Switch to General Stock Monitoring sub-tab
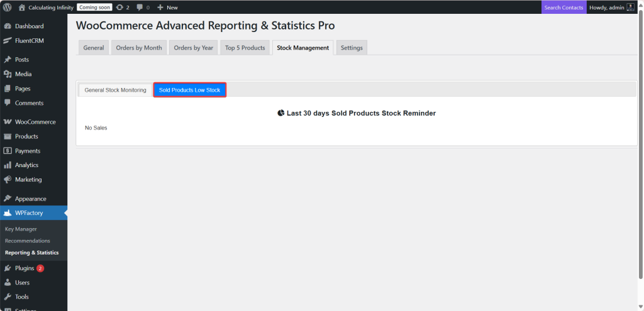Screen dimensions: 644x311 click(x=116, y=90)
